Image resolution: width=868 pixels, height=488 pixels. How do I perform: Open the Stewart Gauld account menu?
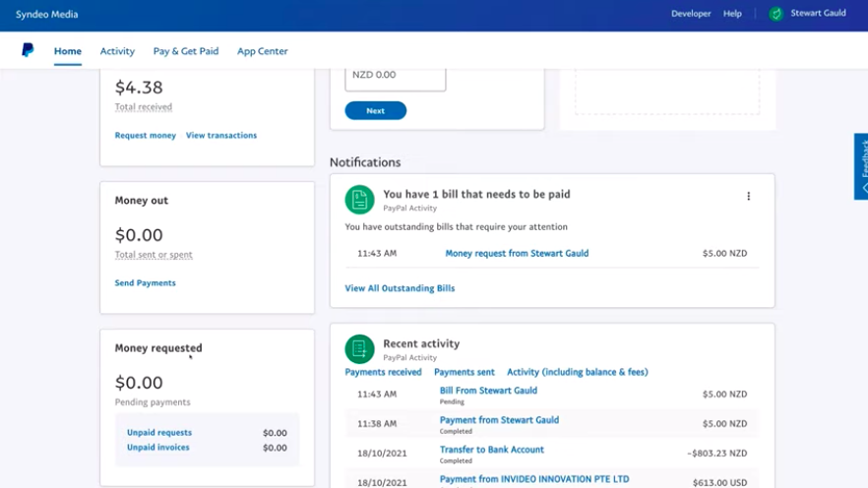[818, 13]
